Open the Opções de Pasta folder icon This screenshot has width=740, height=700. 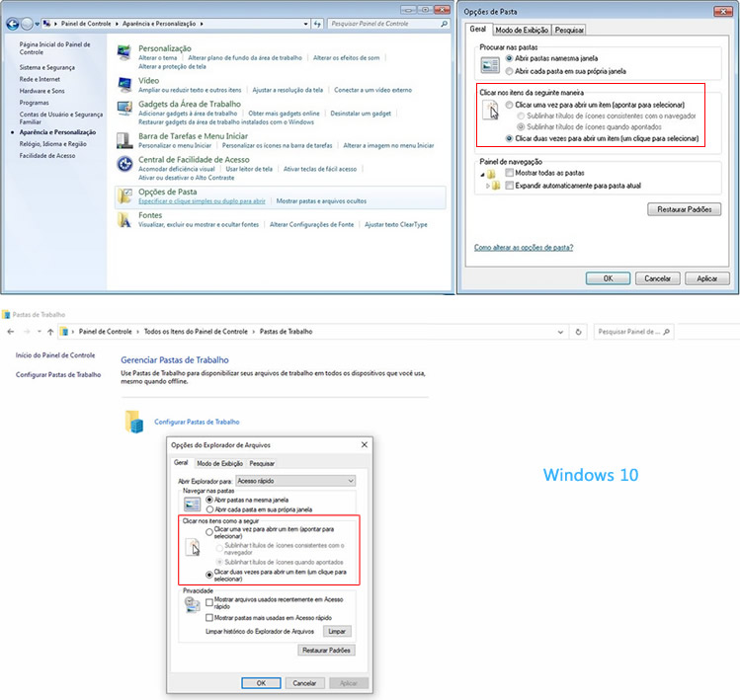pos(124,195)
